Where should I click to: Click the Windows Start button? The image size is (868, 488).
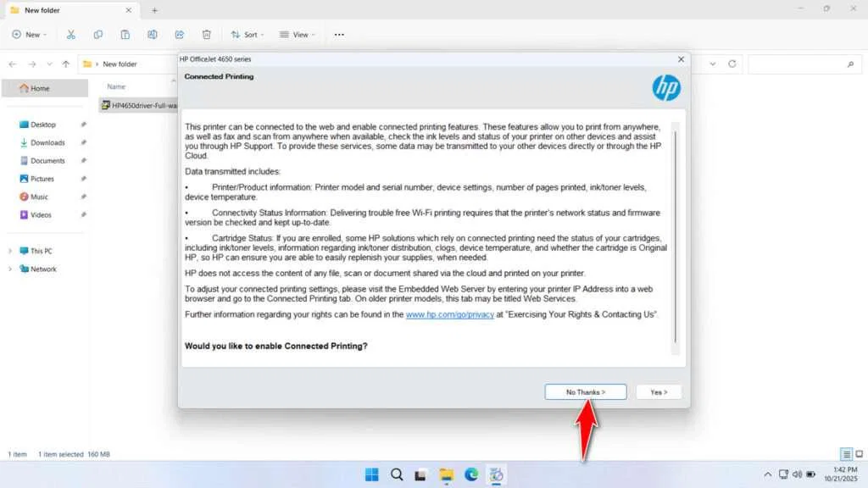click(x=370, y=474)
